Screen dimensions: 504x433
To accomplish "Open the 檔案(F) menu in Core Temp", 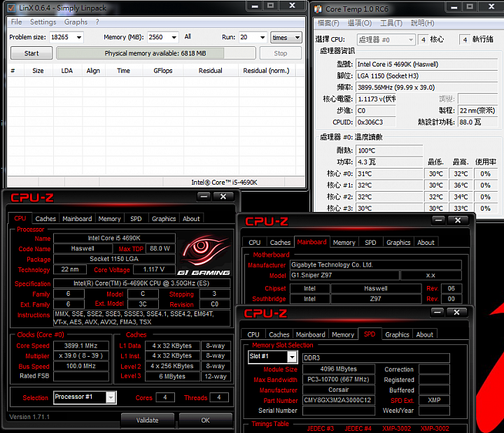I will tap(328, 23).
